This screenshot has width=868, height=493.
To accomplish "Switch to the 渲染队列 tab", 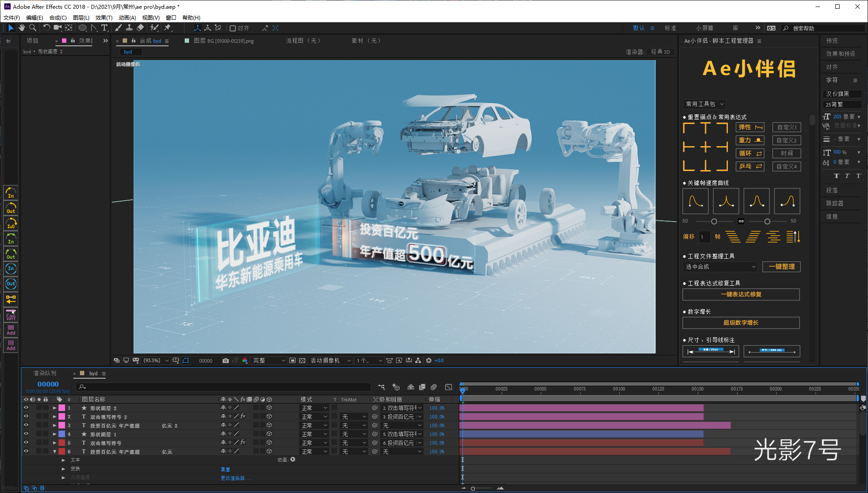I will (45, 373).
